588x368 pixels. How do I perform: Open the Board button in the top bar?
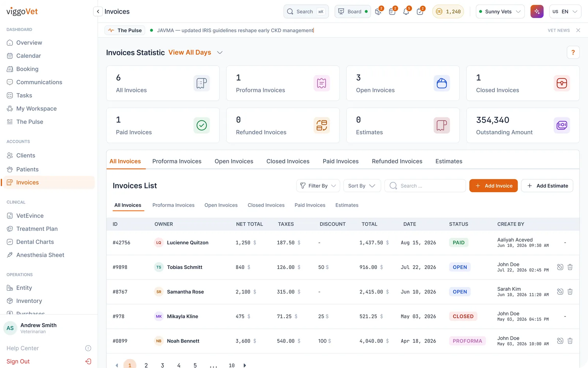click(x=352, y=11)
